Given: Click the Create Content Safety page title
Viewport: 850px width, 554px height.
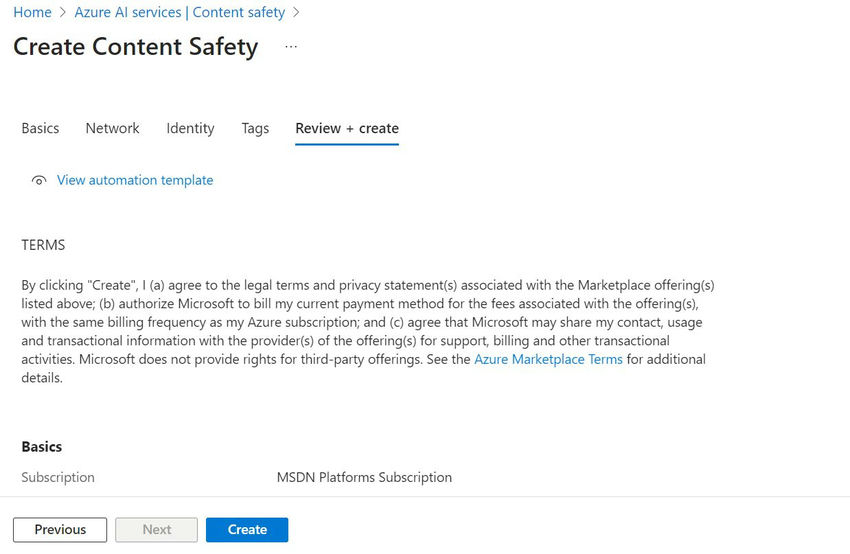Looking at the screenshot, I should coord(135,47).
